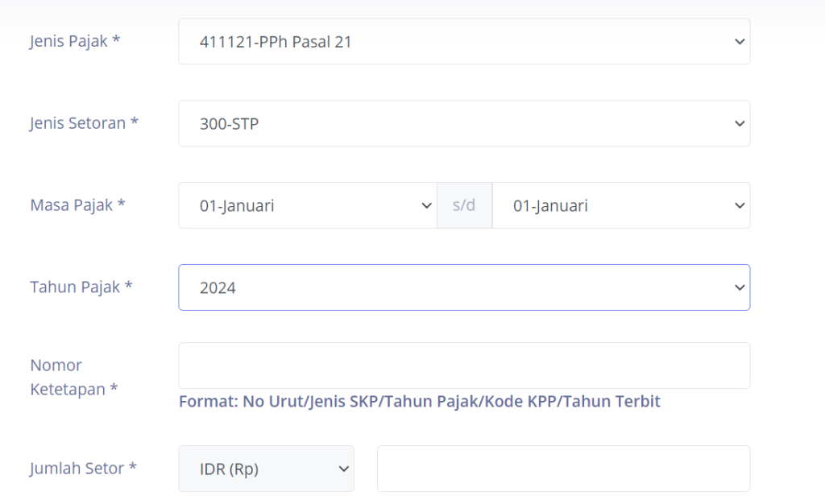Open the starting Masa Pajak month selector

[x=306, y=205]
